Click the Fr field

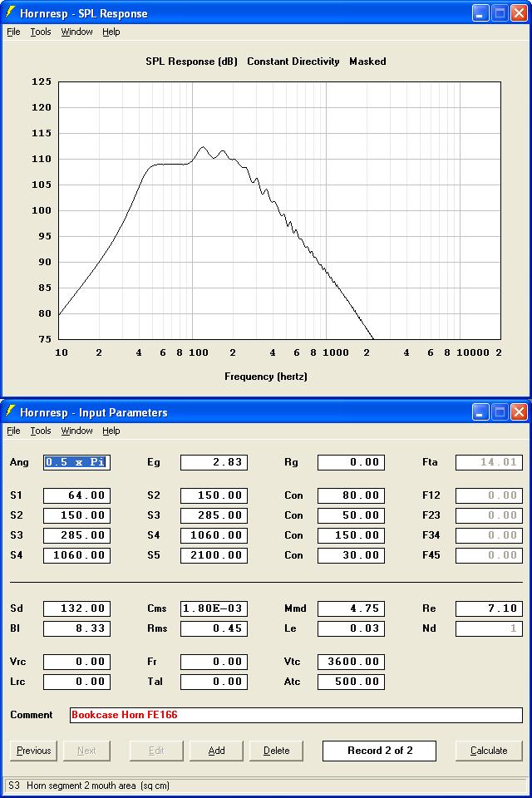(214, 662)
